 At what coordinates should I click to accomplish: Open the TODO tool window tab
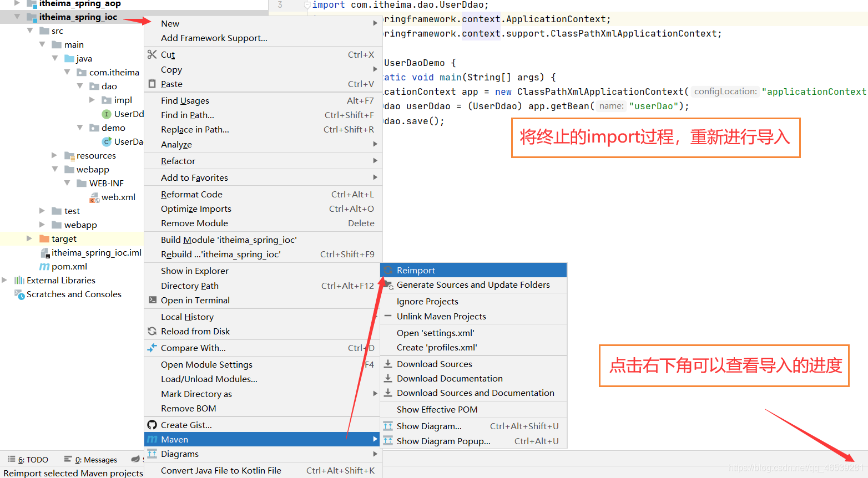pos(28,459)
